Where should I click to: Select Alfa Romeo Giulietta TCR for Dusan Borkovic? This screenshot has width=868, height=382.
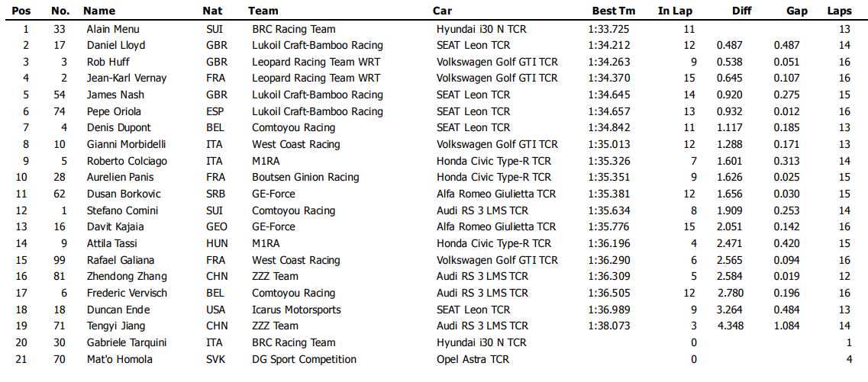(x=496, y=194)
